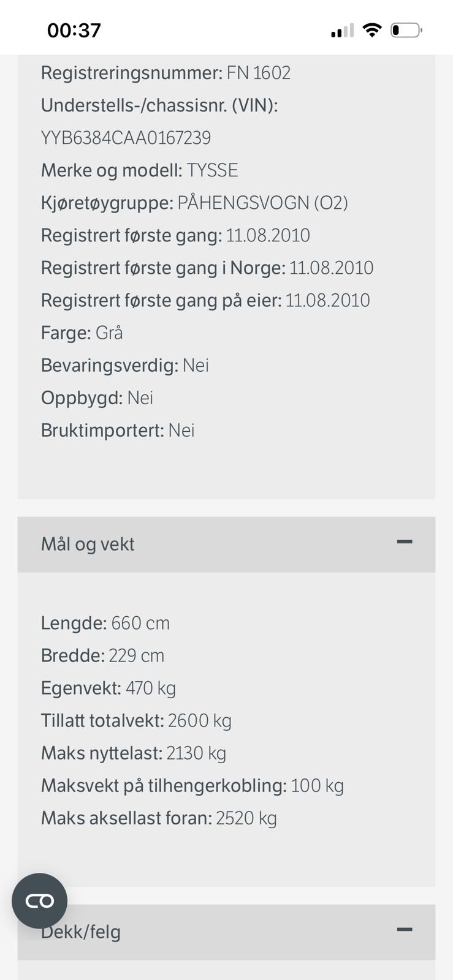Tap the 00:37 clock in status bar
Image resolution: width=453 pixels, height=980 pixels.
tap(74, 30)
